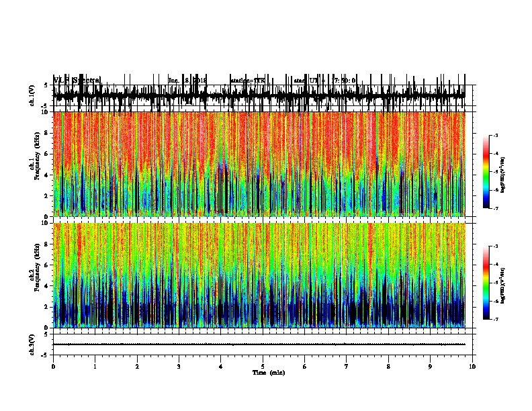Click the 9 minute tick label on time axis
532x411 pixels.
pos(430,366)
